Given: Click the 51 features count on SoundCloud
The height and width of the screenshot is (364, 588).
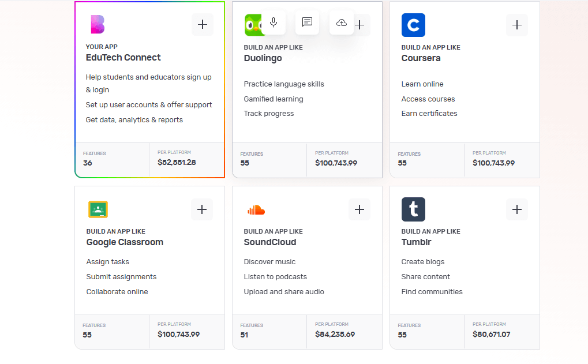Looking at the screenshot, I should [244, 335].
